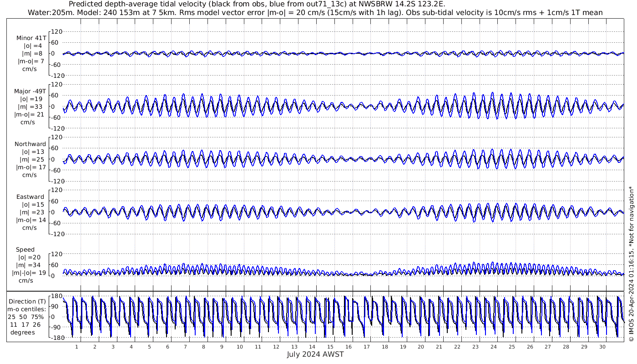
Task: Click the vertical IMOS 20-Apr-2024 copyright note
Action: [631, 263]
